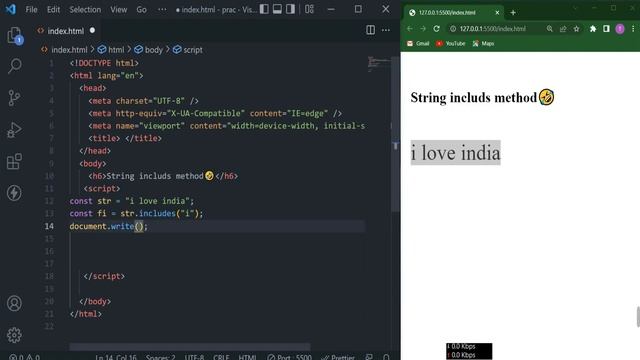Viewport: 640px width, 360px height.
Task: Open the Gmail bookmark
Action: click(418, 43)
